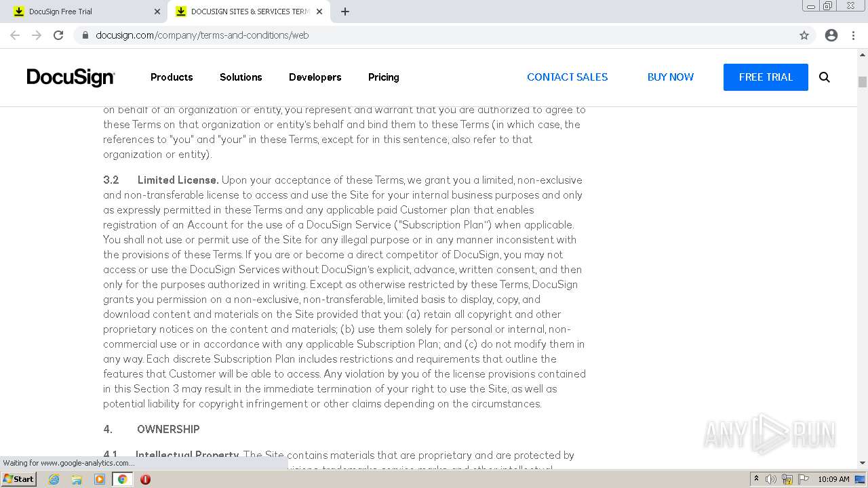Close the Sites & Services Terms tab
The width and height of the screenshot is (868, 488).
pos(319,12)
